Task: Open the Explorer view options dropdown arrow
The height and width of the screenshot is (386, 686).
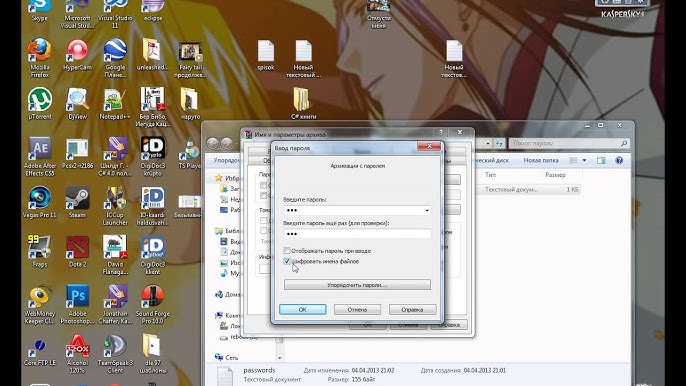Action: click(584, 161)
